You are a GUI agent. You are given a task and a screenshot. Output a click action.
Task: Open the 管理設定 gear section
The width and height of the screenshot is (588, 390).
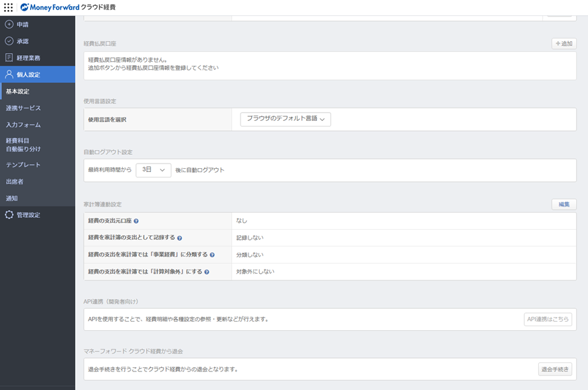28,215
